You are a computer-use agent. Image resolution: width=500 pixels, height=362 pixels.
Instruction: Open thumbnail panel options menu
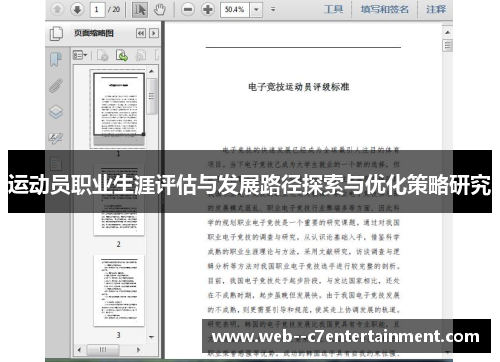coord(80,55)
